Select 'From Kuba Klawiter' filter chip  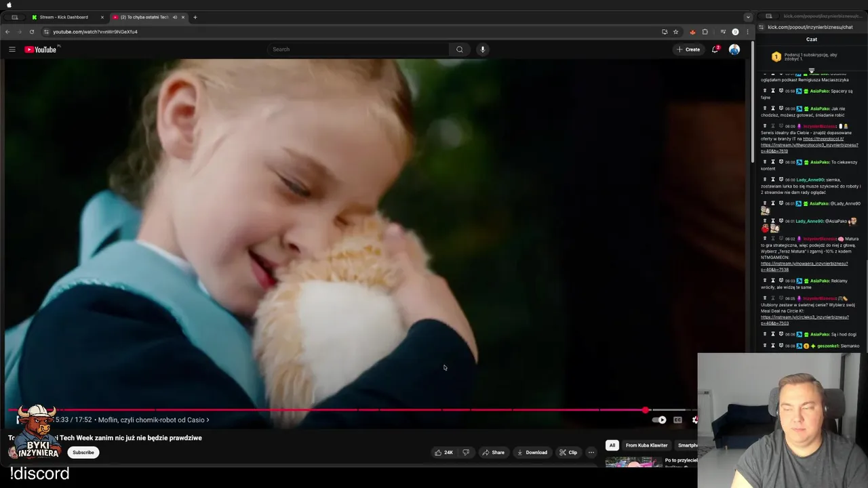click(646, 445)
